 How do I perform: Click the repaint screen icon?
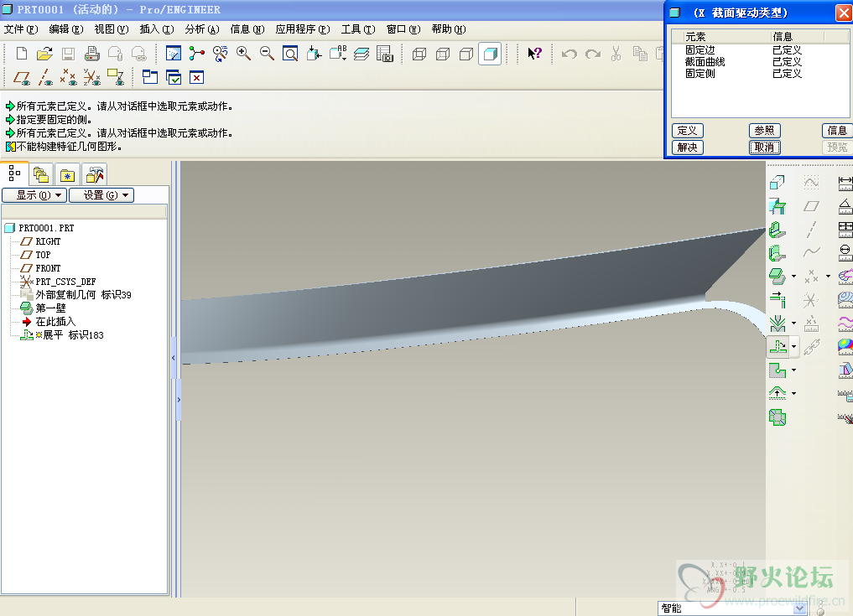click(x=174, y=54)
